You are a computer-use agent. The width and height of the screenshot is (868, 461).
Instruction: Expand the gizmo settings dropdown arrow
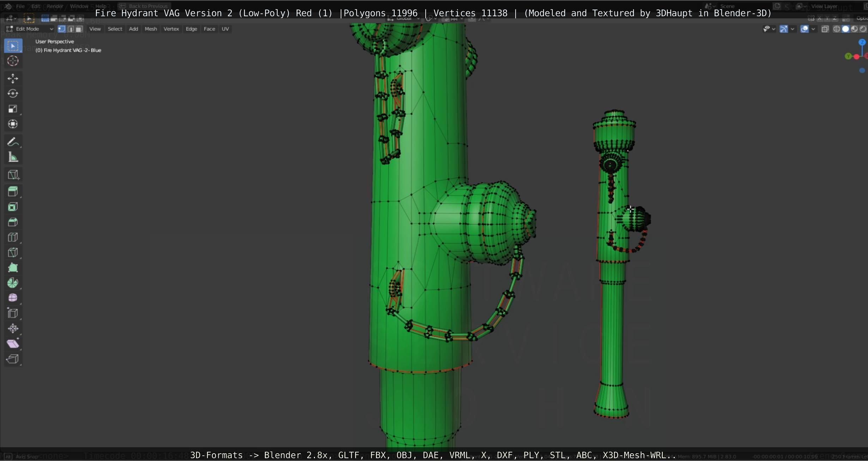click(x=793, y=29)
